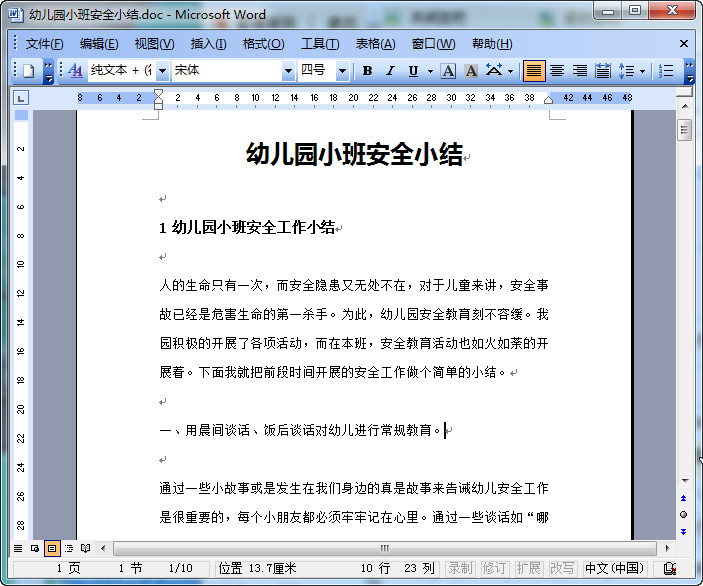Click the tab stop type selector
This screenshot has height=586, width=703.
(21, 98)
